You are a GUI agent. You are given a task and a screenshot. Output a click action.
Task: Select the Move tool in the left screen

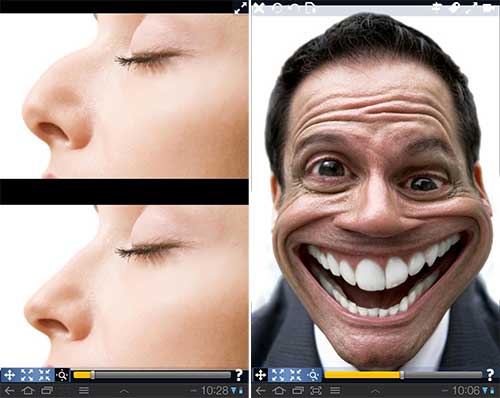tap(9, 375)
